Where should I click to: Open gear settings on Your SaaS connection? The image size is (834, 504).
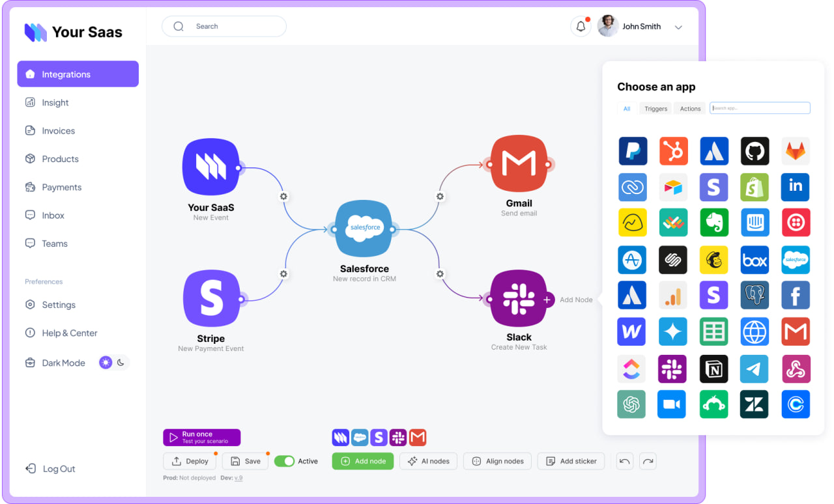(283, 196)
